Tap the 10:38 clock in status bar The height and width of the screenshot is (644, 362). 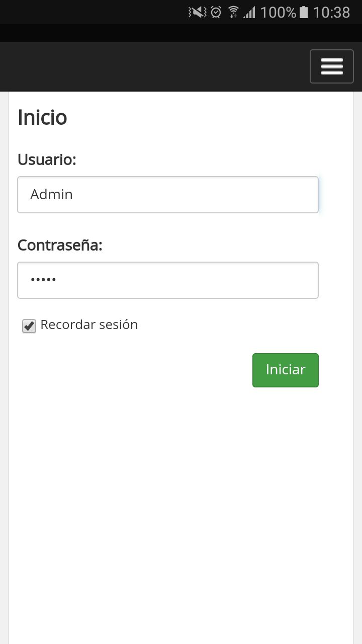tap(331, 12)
